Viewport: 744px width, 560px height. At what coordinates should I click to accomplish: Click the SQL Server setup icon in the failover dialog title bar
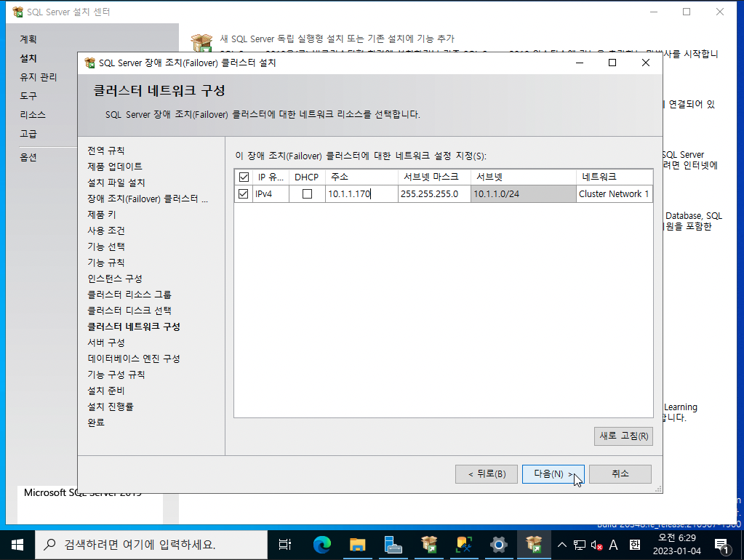pyautogui.click(x=89, y=63)
